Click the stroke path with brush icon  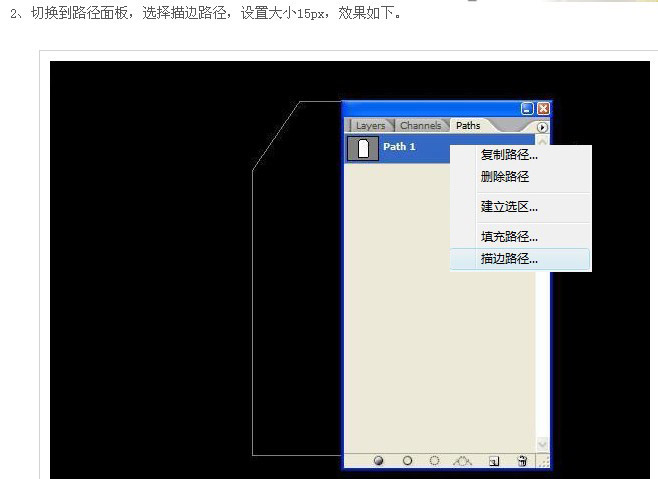[407, 461]
